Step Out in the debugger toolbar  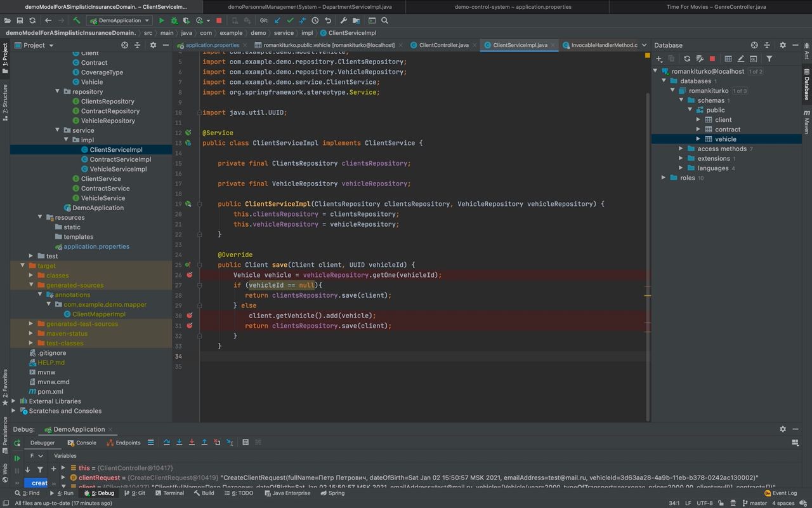[204, 443]
